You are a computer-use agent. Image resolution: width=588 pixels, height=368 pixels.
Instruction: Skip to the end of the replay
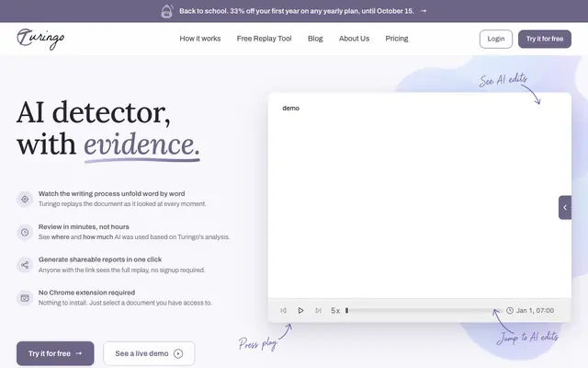319,311
